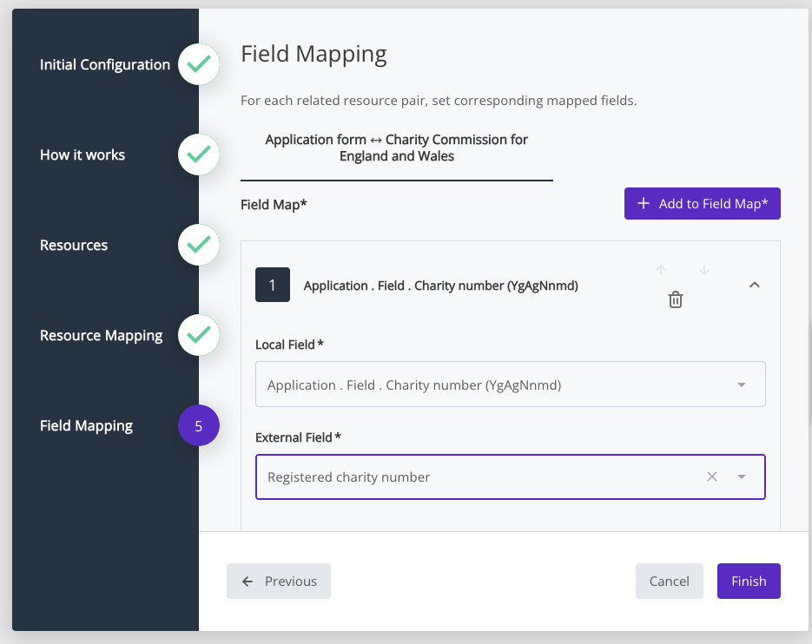Finish the integration setup
This screenshot has width=812, height=644.
(x=749, y=581)
